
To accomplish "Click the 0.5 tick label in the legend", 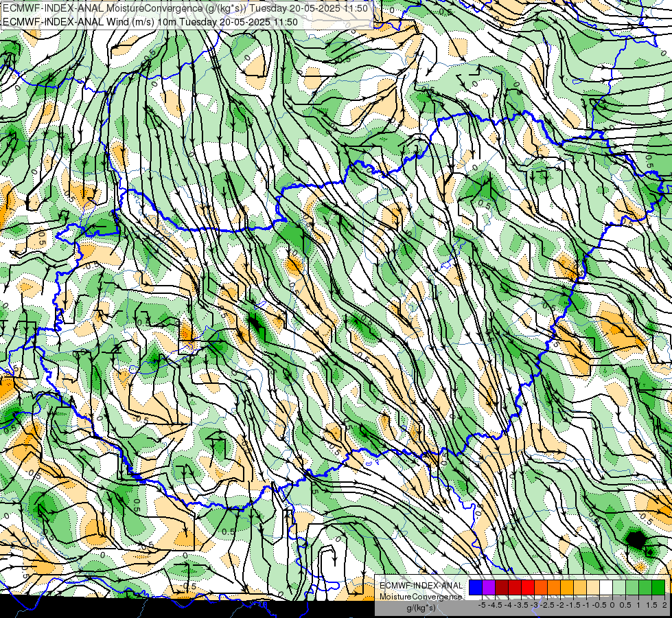I will (x=626, y=605).
